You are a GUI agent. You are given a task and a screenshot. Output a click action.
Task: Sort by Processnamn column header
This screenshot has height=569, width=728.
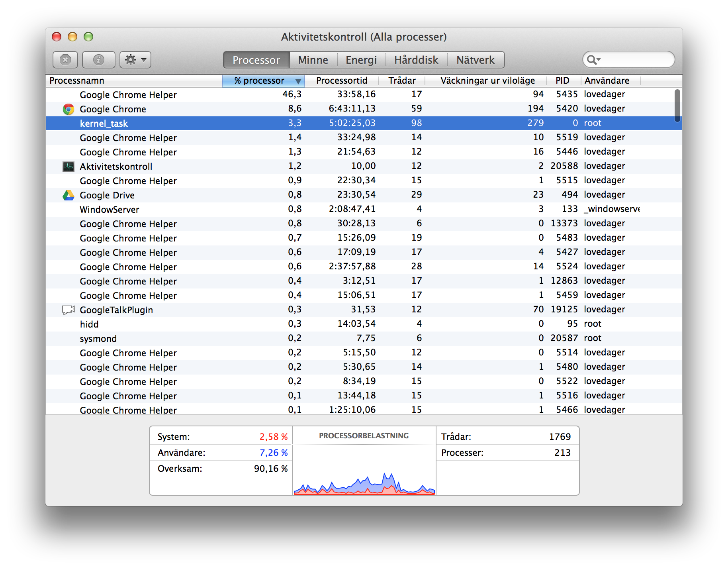pos(134,80)
